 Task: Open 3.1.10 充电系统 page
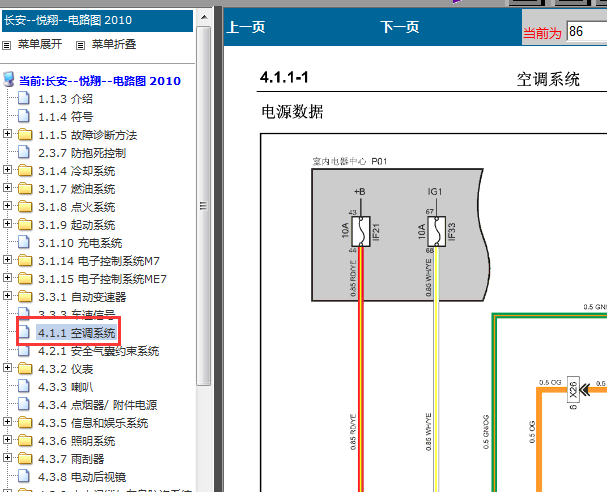(80, 243)
